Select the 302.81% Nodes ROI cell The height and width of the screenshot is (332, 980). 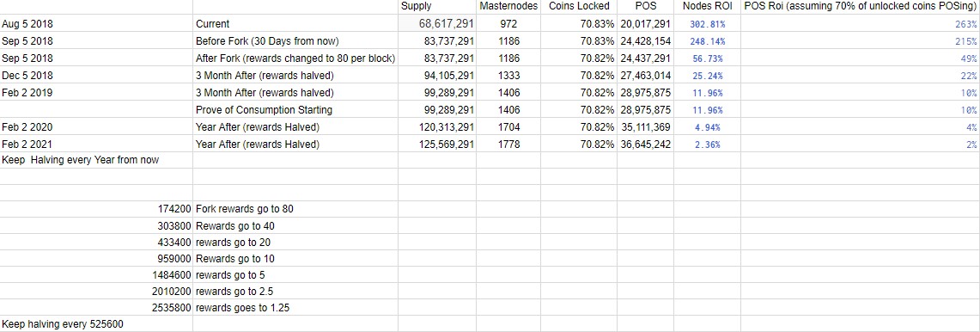tap(707, 24)
